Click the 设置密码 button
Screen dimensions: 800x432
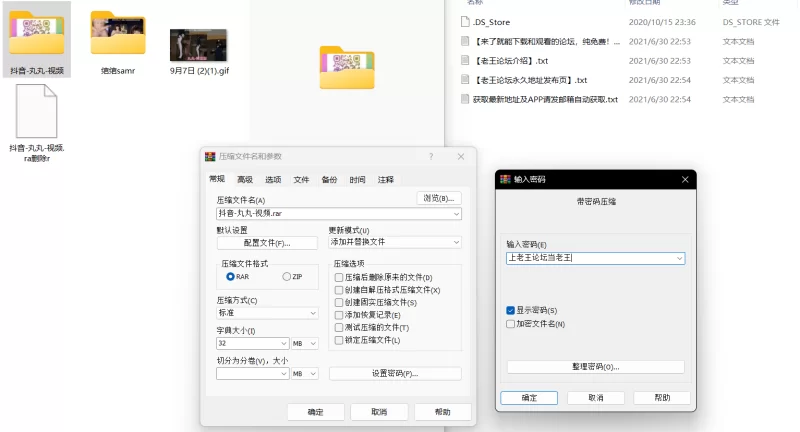[x=395, y=374]
